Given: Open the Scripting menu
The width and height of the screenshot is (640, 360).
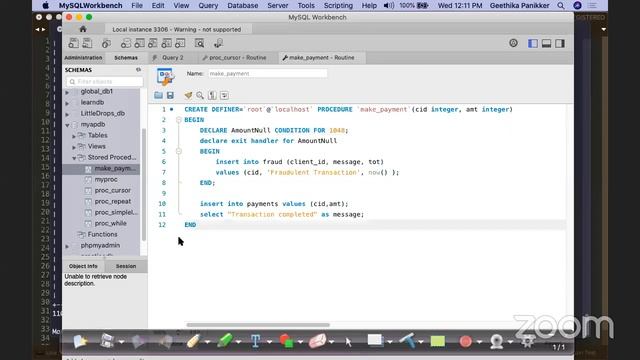Looking at the screenshot, I should tap(338, 6).
